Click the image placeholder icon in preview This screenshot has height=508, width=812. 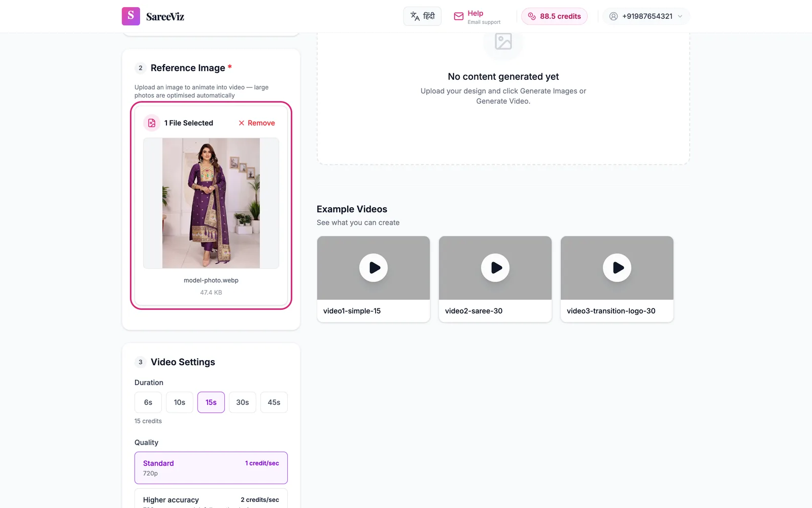click(503, 42)
